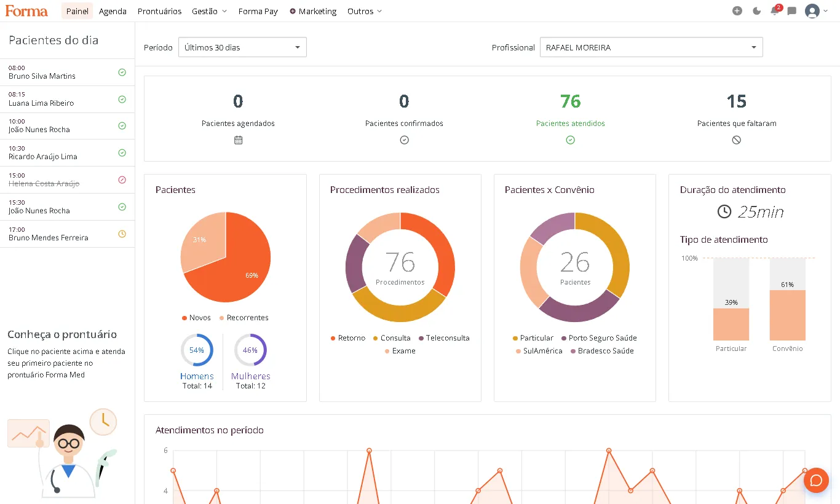
Task: Toggle Porto Seguro Saúde legend item
Action: point(599,338)
